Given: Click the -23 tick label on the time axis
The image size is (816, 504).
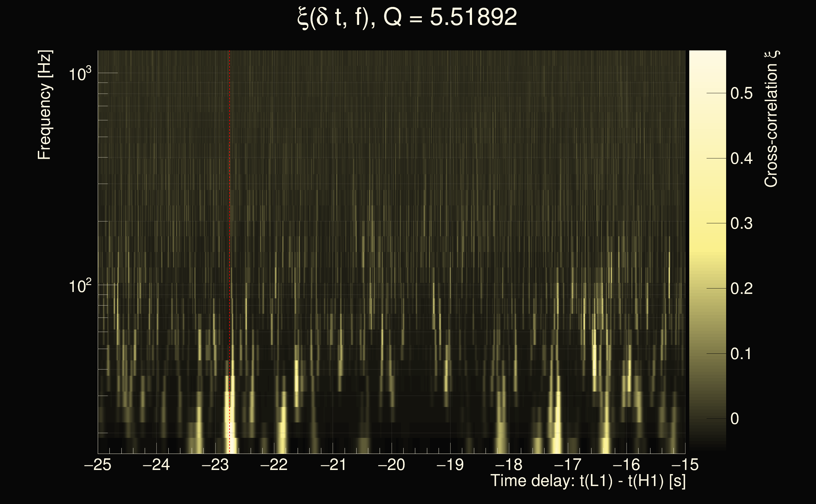Looking at the screenshot, I should pos(215,465).
